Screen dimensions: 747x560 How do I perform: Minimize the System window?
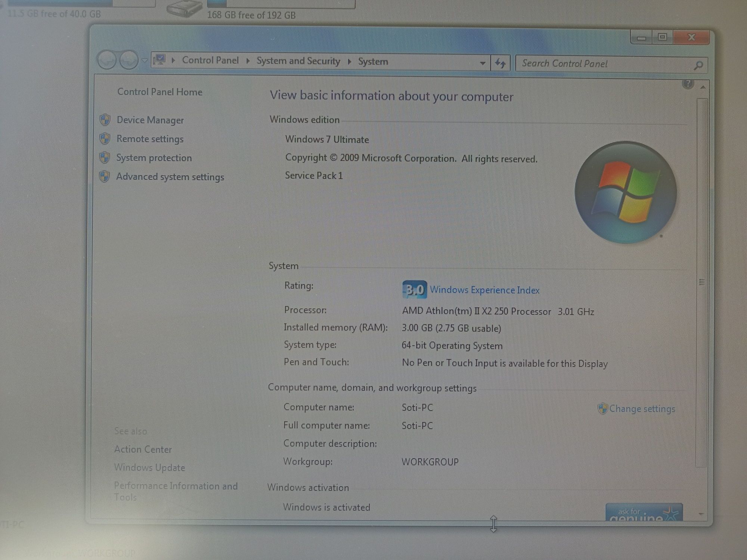pyautogui.click(x=641, y=38)
